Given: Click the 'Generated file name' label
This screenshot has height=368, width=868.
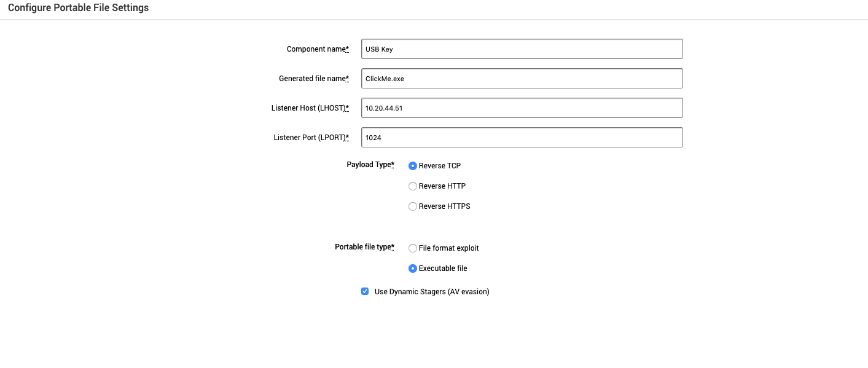Looking at the screenshot, I should click(x=311, y=79).
